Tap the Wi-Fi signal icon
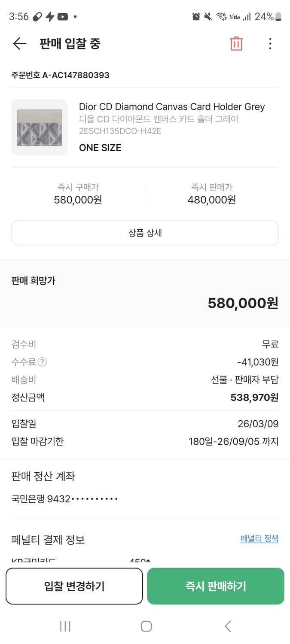 coord(222,16)
